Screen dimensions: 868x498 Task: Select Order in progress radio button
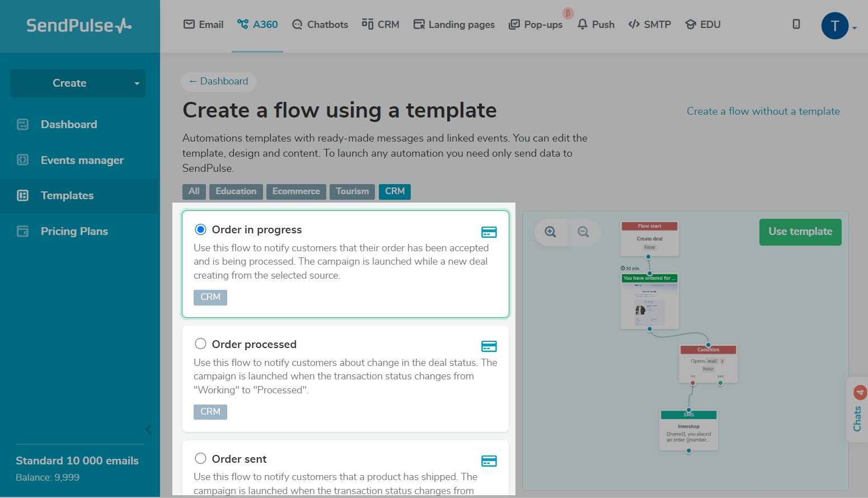pyautogui.click(x=200, y=229)
